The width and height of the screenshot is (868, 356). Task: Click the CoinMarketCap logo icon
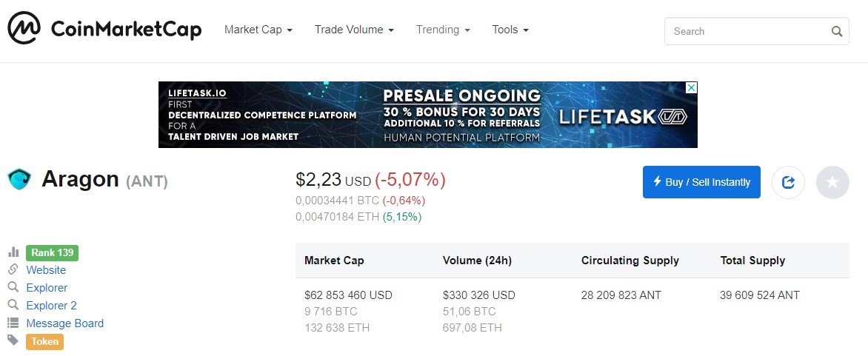(24, 27)
